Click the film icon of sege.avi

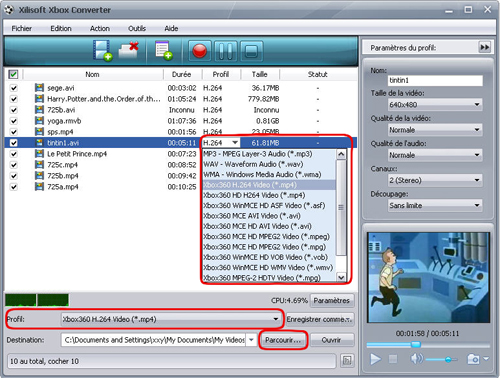[x=39, y=88]
